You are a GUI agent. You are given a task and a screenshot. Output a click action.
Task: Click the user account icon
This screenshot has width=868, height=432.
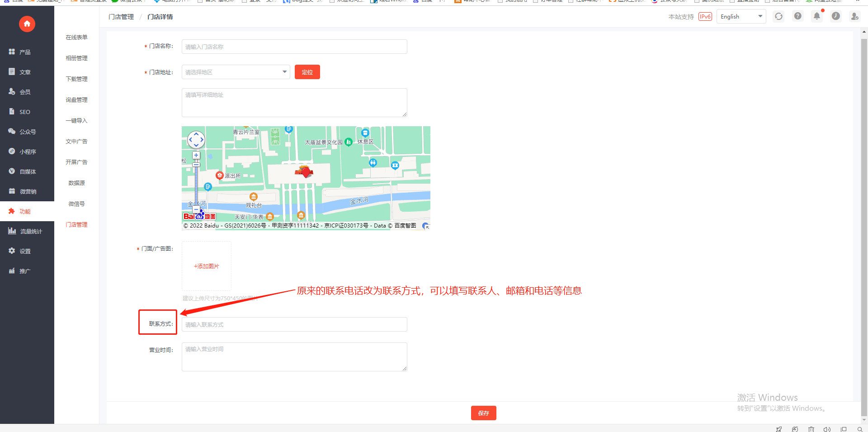coord(854,16)
